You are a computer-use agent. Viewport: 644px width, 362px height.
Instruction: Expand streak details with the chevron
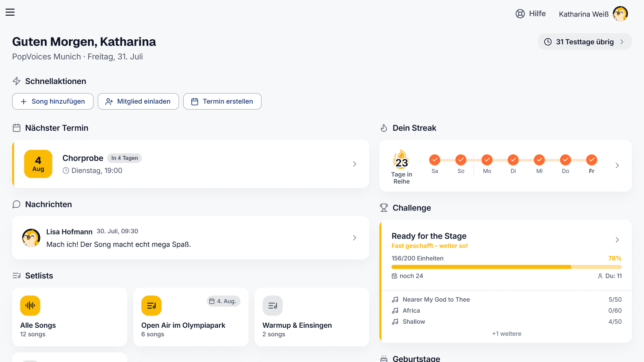(617, 165)
